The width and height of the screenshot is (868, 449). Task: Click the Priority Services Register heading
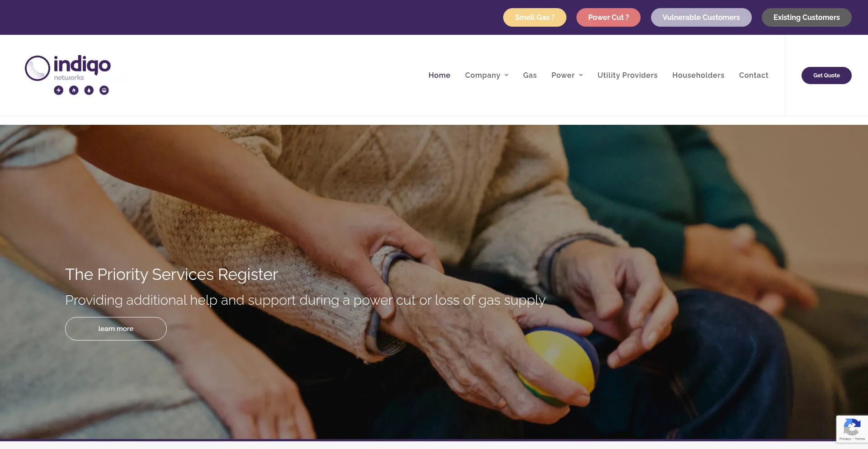[171, 274]
